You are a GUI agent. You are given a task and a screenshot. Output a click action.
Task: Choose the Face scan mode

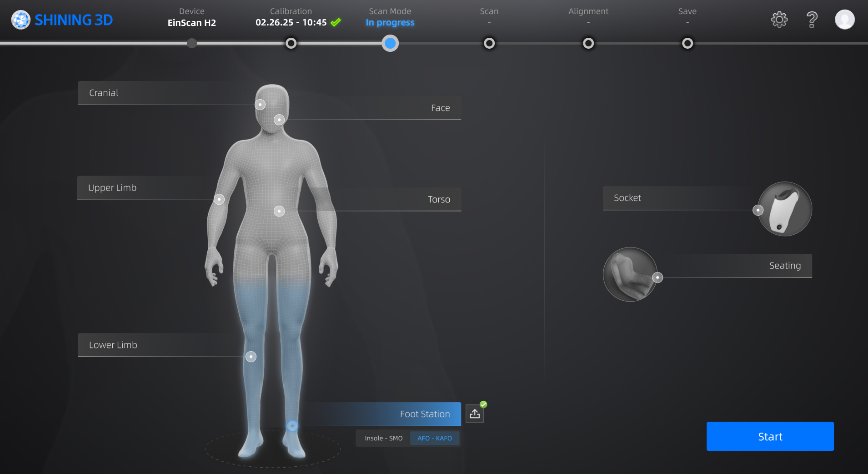(440, 108)
